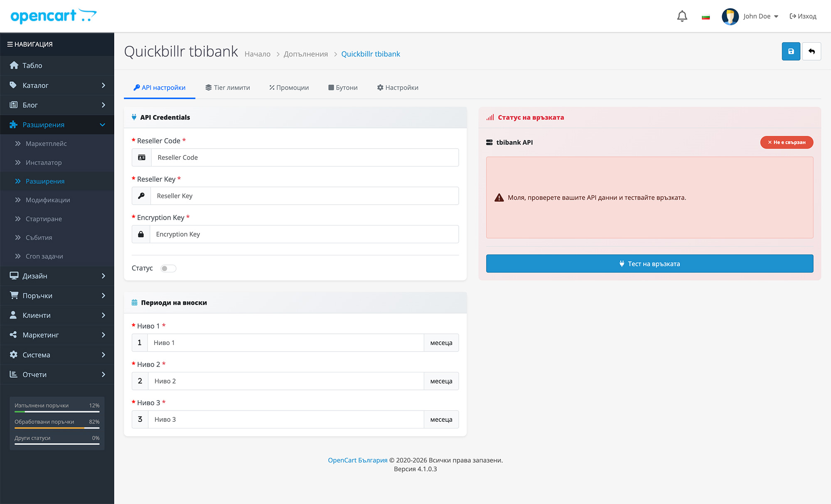This screenshot has width=831, height=504.
Task: Click the Bulgarian flag language icon
Action: [706, 17]
